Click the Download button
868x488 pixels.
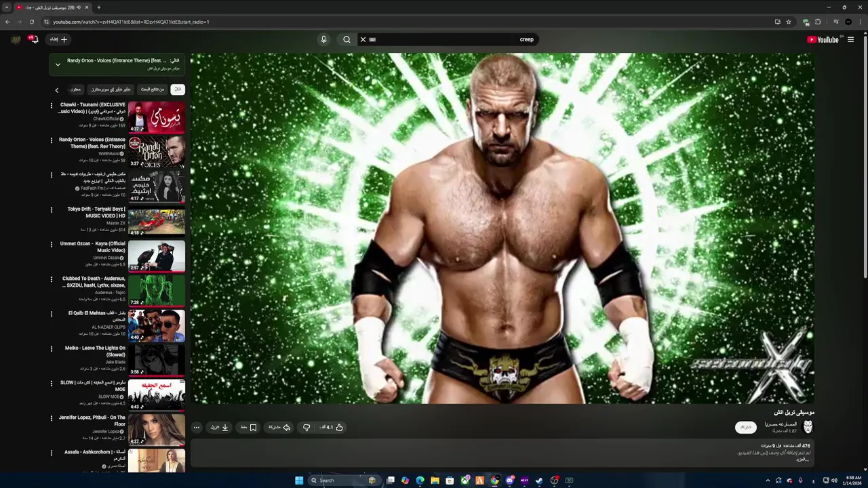pos(220,427)
